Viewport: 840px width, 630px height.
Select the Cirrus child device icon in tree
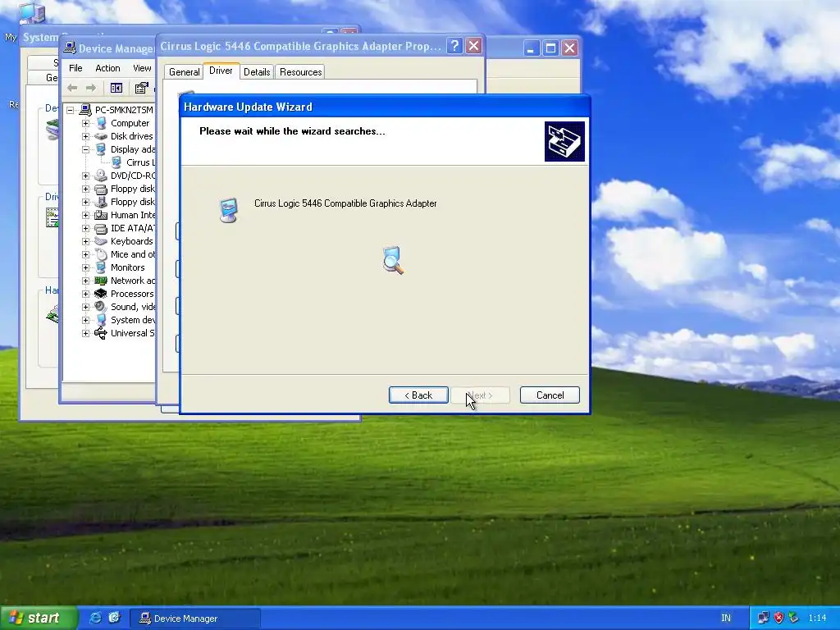click(x=116, y=162)
